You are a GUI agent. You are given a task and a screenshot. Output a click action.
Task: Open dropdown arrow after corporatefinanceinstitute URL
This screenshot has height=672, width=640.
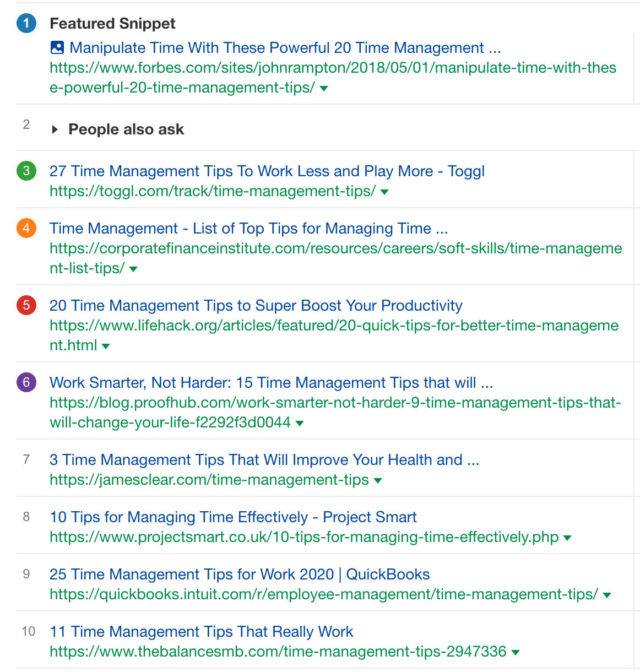click(x=133, y=269)
